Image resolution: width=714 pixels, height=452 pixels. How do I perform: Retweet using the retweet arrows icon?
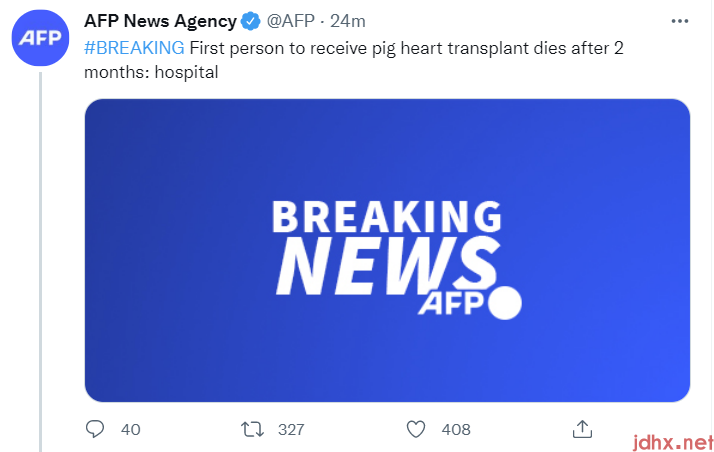(253, 429)
